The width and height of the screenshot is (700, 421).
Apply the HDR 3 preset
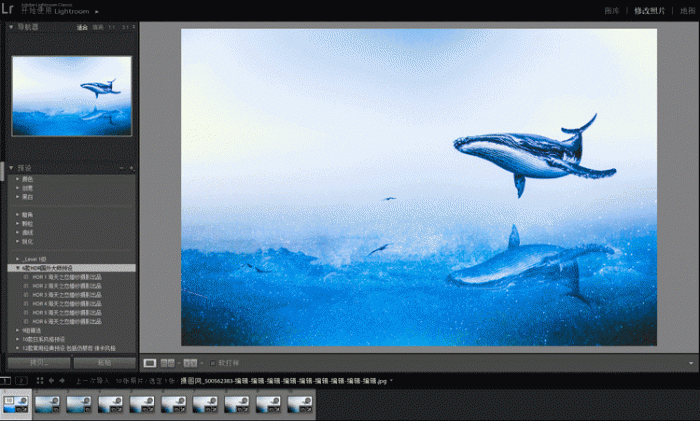(x=67, y=295)
